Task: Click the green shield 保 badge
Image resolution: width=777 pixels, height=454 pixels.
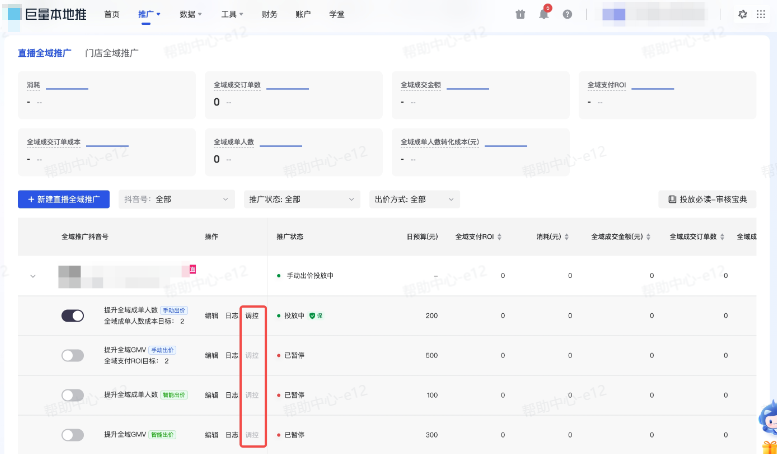Action: [316, 316]
